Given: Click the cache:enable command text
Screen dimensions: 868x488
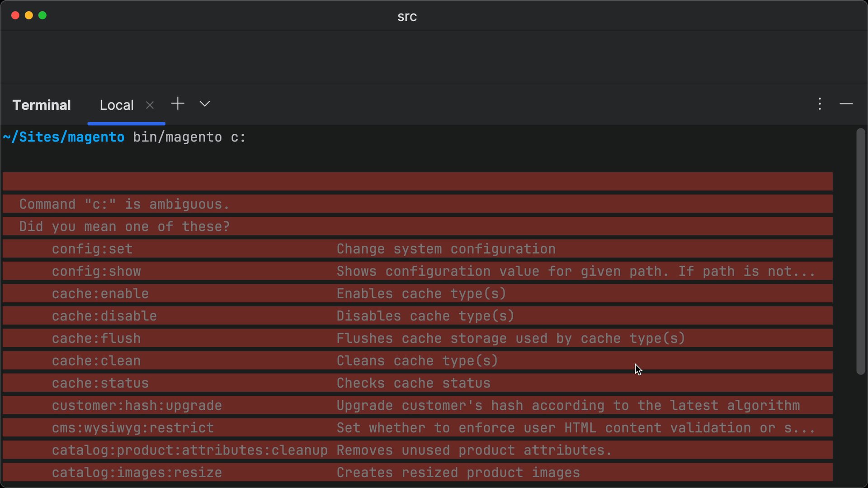Looking at the screenshot, I should 100,294.
